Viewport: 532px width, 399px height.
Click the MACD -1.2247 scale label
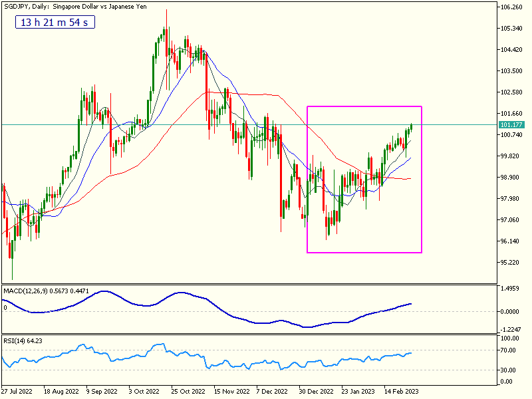click(511, 329)
